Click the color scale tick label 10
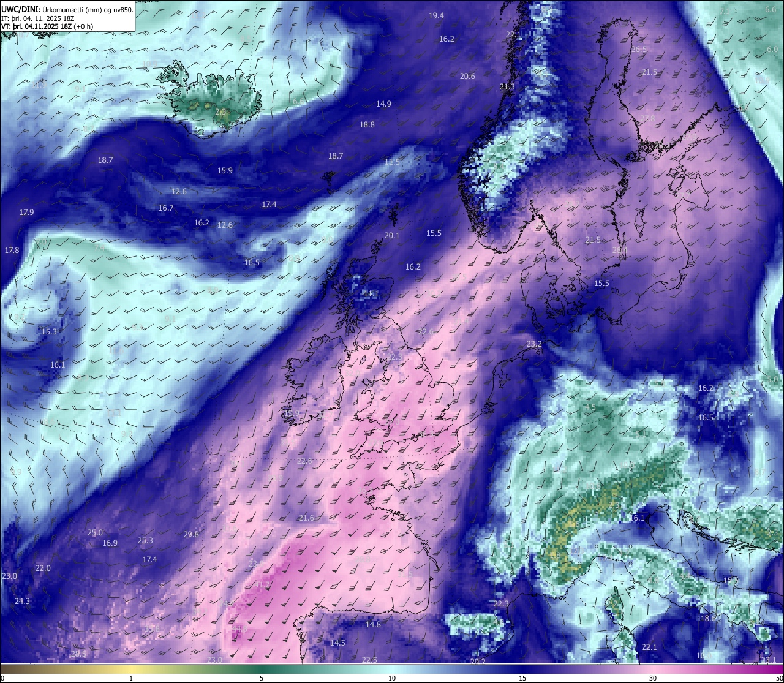The image size is (784, 683). click(392, 678)
